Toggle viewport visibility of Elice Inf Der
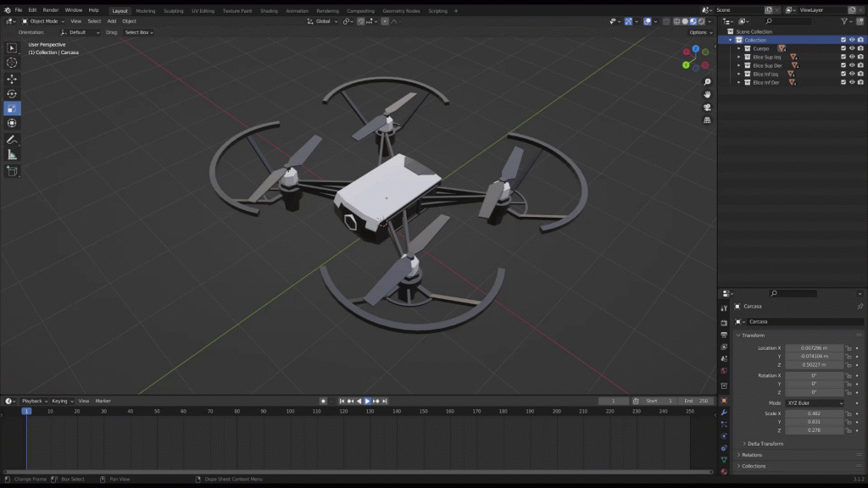The image size is (868, 488). [852, 82]
